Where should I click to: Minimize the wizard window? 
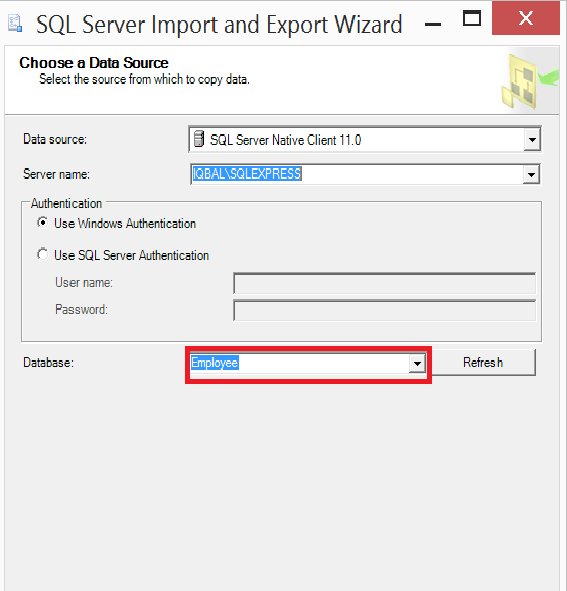(433, 24)
